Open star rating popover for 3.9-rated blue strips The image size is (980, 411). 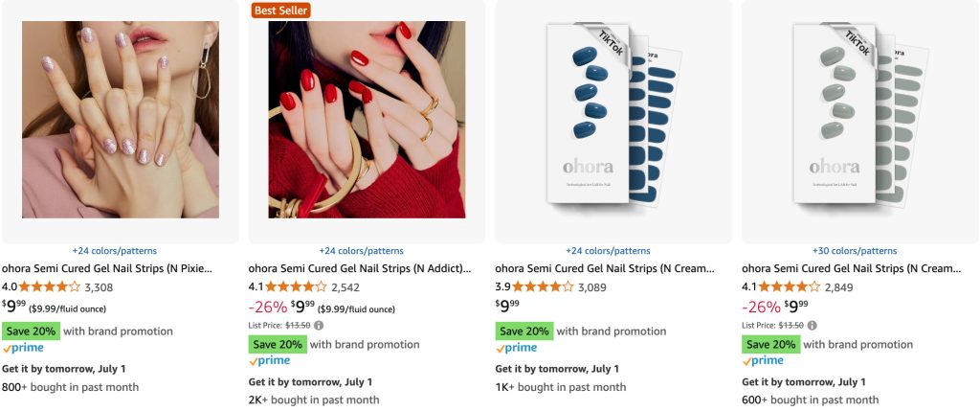[x=542, y=286]
